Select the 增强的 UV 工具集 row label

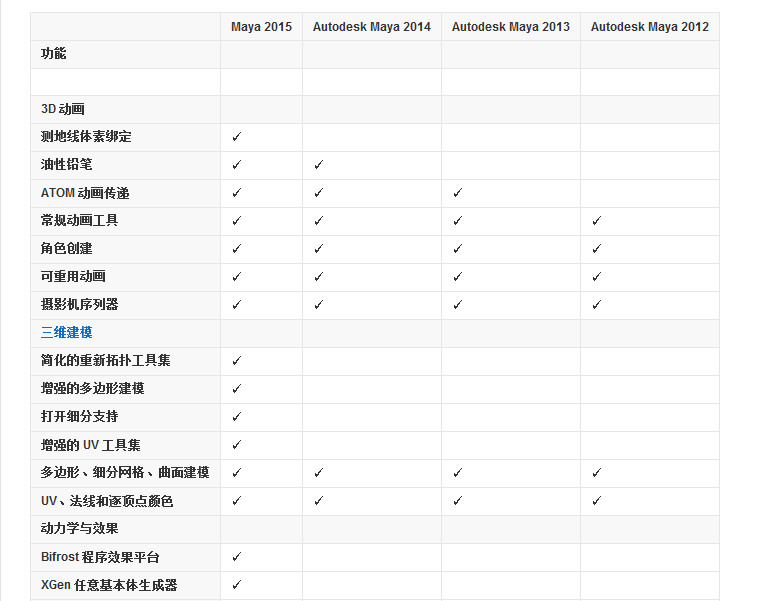(91, 445)
